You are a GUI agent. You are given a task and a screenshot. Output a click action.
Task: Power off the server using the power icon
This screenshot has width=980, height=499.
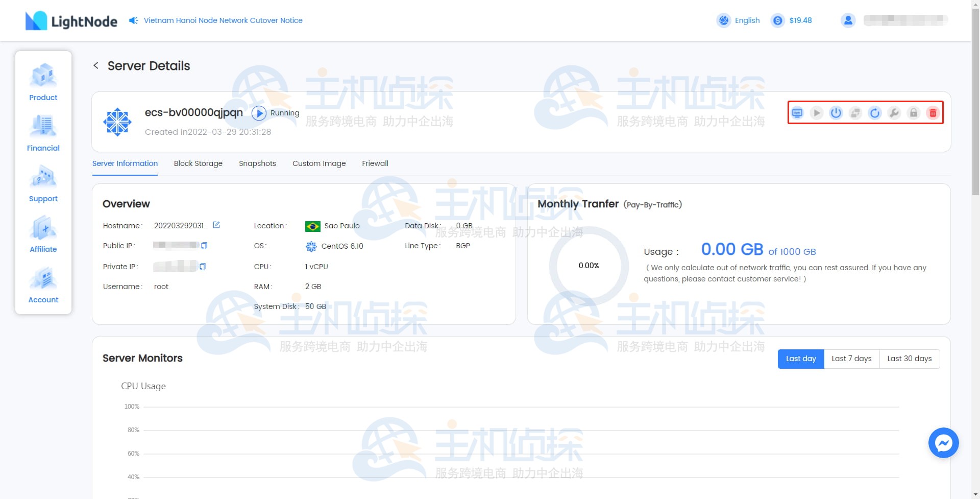pyautogui.click(x=836, y=113)
